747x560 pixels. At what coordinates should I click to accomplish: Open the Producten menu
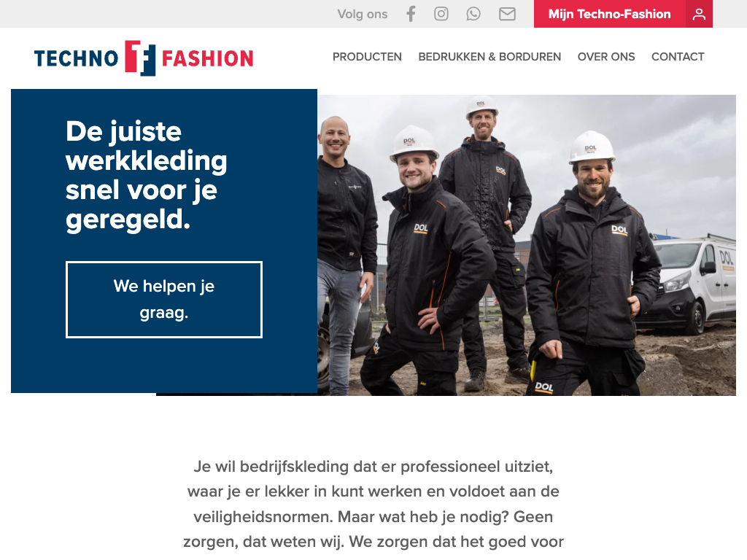tap(367, 57)
